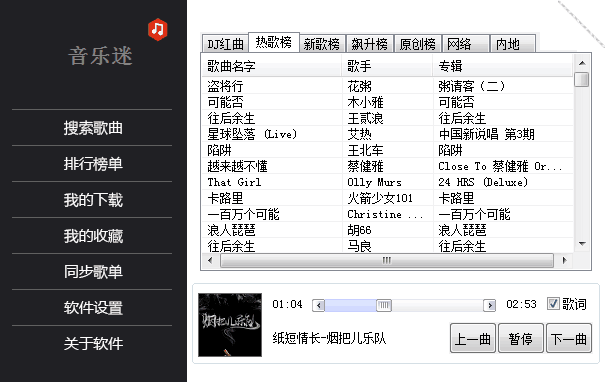Screen dimensions: 605x382
Task: Click the album cover thumbnail
Action: [x=230, y=325]
